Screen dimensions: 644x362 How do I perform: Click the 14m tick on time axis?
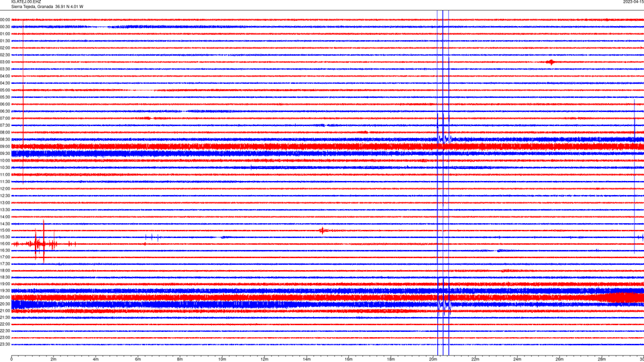pyautogui.click(x=307, y=359)
